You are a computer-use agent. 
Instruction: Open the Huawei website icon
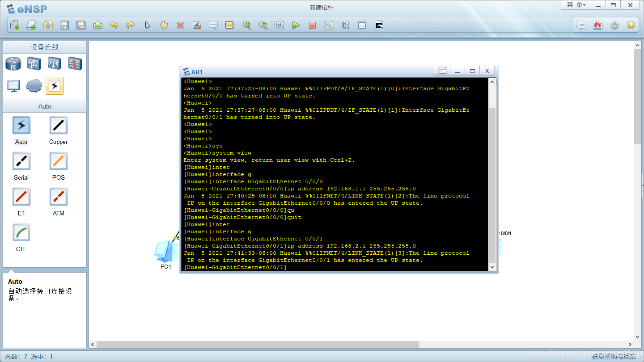(x=598, y=25)
